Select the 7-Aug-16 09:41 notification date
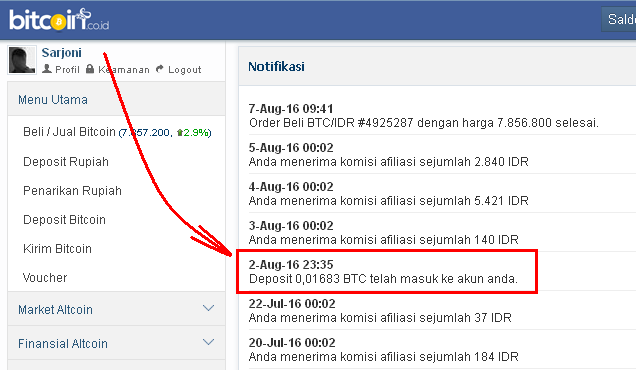 click(291, 109)
